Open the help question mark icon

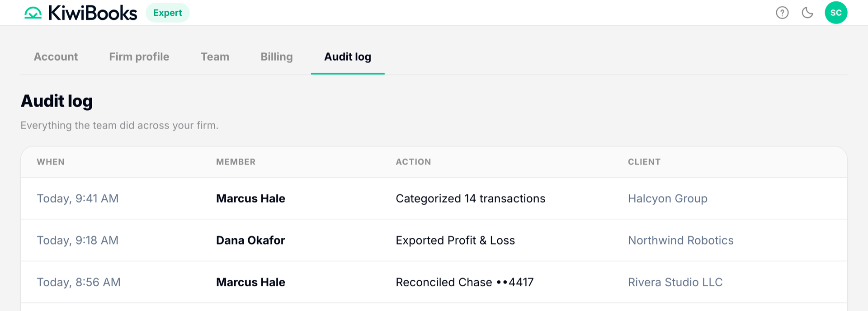click(x=782, y=13)
